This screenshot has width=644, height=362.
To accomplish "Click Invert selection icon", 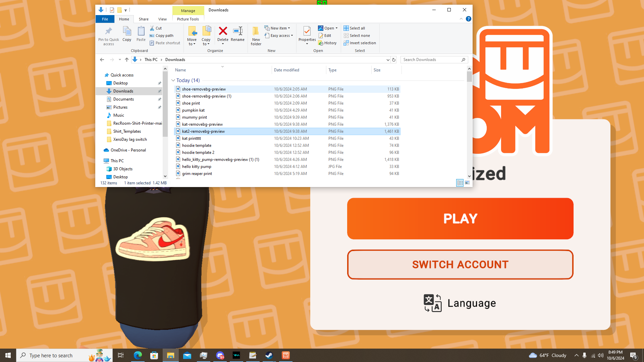I will coord(360,43).
